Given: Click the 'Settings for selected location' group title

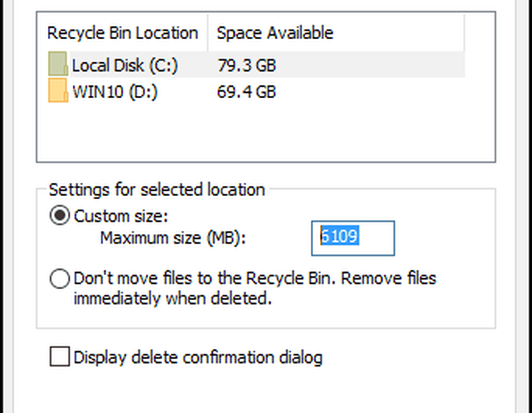Looking at the screenshot, I should (x=156, y=190).
